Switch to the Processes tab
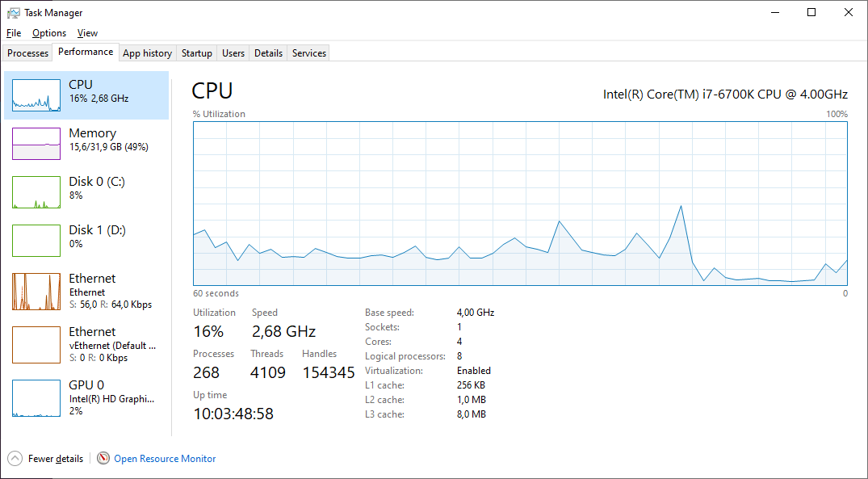The width and height of the screenshot is (868, 479). [x=27, y=53]
